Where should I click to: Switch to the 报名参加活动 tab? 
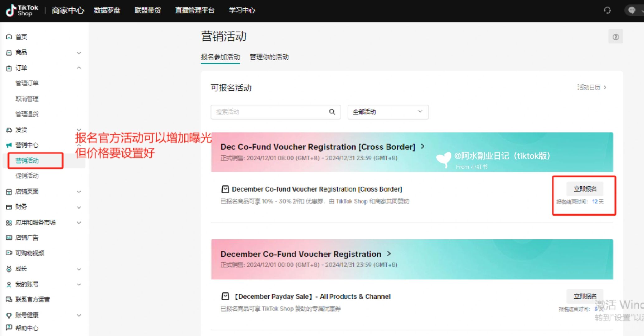(220, 57)
